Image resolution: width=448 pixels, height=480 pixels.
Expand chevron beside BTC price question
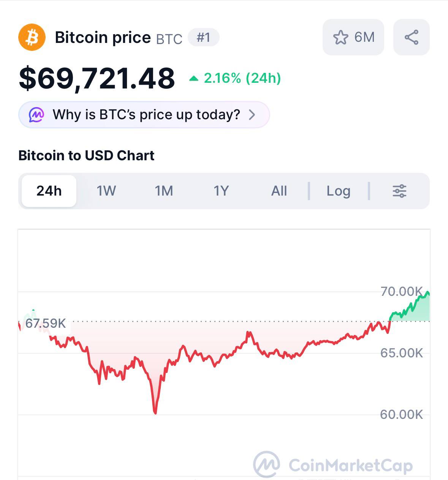pyautogui.click(x=252, y=115)
